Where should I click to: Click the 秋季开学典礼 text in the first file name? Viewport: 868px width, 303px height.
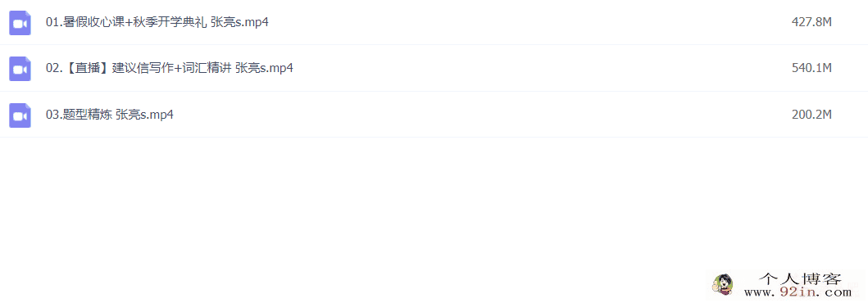click(x=170, y=23)
